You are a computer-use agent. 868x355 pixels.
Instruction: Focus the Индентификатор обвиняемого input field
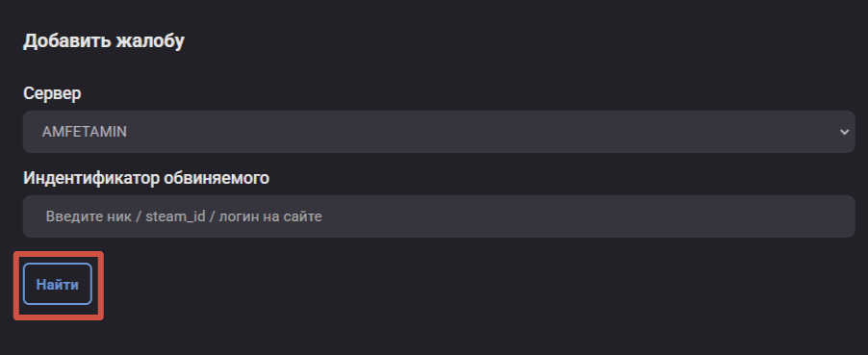[x=439, y=216]
